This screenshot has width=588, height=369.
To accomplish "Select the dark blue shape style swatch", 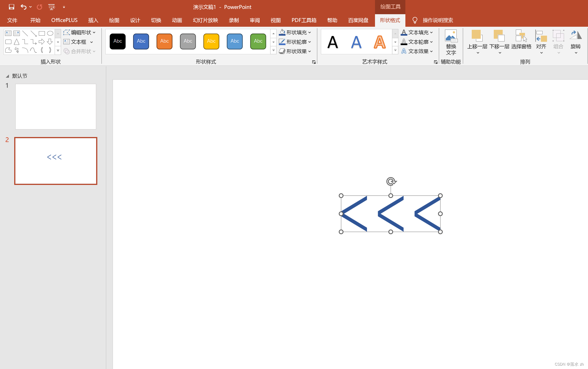I will click(141, 41).
